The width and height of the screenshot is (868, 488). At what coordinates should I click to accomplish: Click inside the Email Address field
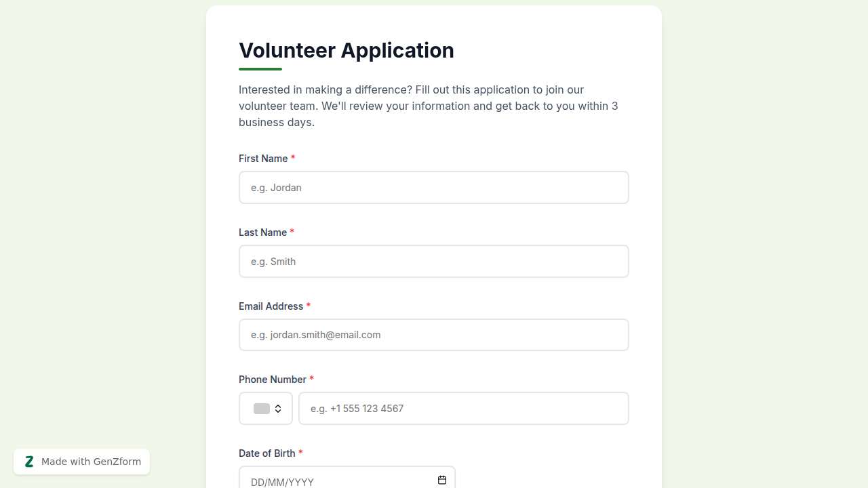433,334
